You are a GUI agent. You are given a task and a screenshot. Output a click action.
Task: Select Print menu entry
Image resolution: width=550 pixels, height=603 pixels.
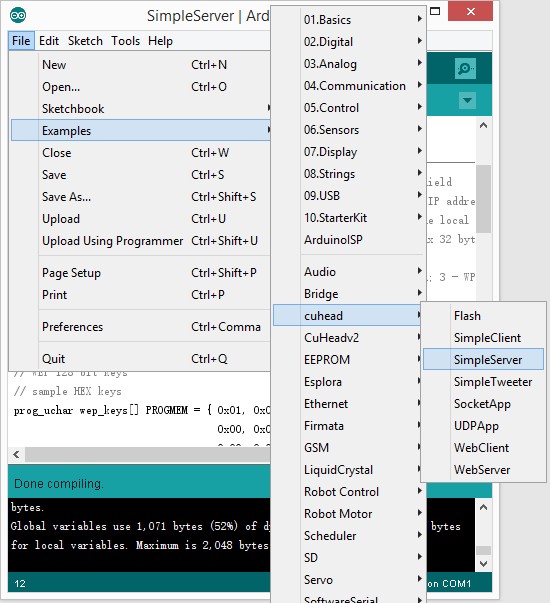click(x=140, y=295)
